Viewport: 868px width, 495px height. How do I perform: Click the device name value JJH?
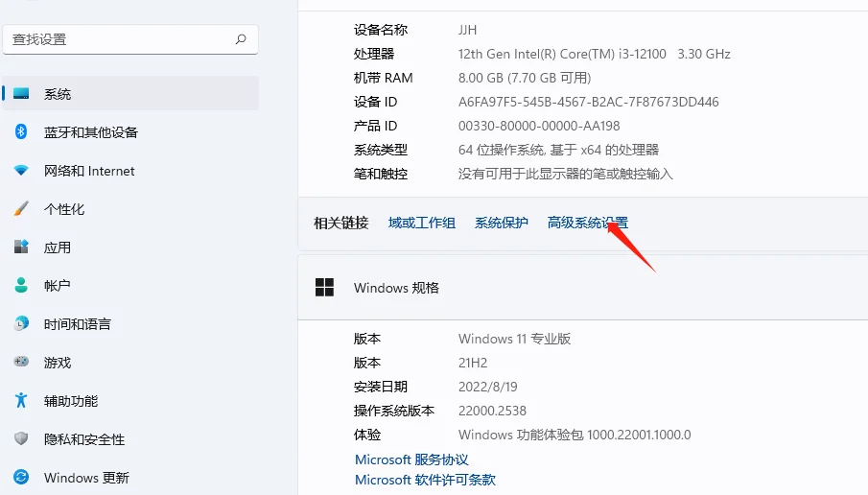click(467, 30)
